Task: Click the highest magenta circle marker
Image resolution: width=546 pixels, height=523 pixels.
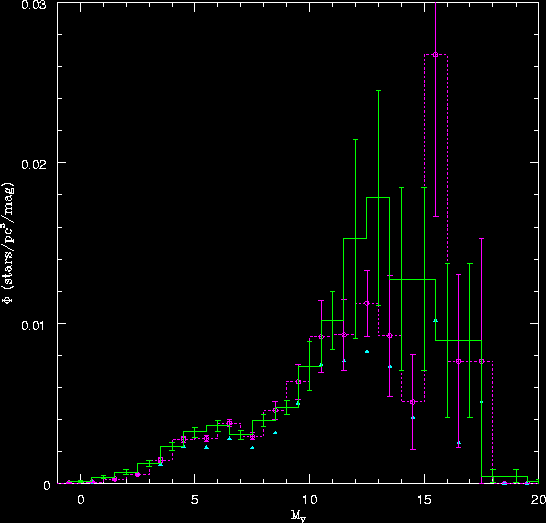Action: [435, 54]
